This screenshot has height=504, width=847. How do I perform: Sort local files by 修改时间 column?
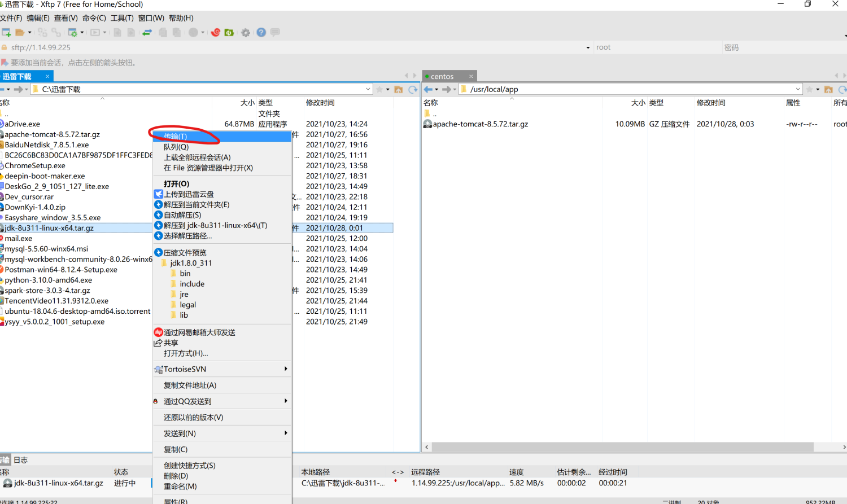pyautogui.click(x=320, y=103)
